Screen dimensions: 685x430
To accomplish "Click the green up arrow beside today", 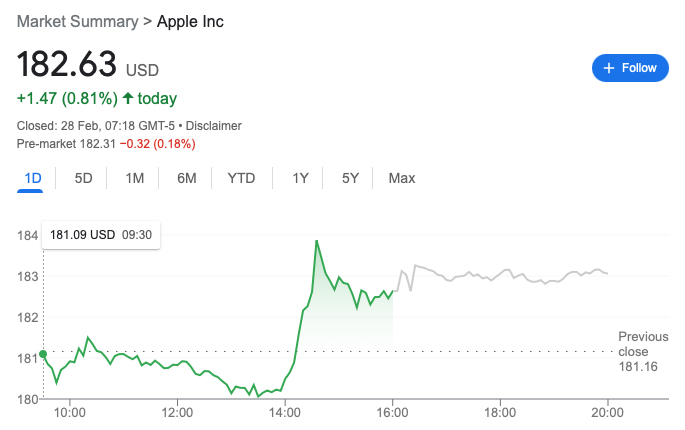I will pyautogui.click(x=127, y=99).
